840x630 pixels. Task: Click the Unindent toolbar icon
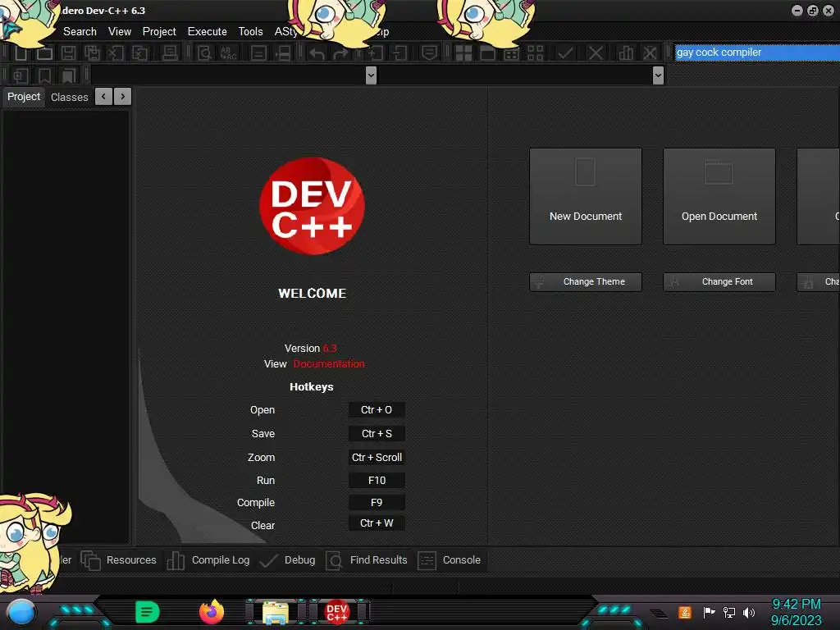point(399,52)
